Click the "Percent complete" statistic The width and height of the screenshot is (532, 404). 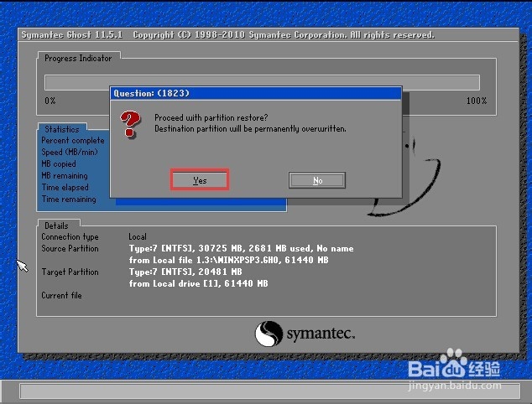pos(73,140)
